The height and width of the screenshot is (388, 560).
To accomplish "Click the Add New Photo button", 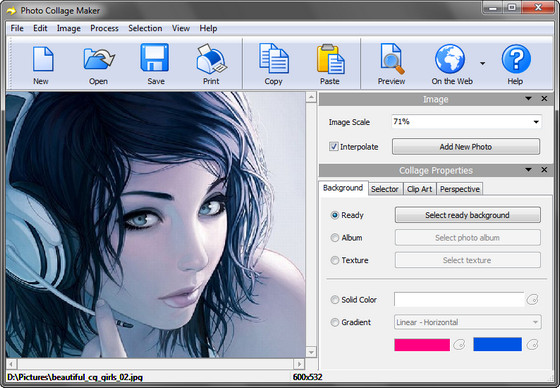I will click(466, 146).
